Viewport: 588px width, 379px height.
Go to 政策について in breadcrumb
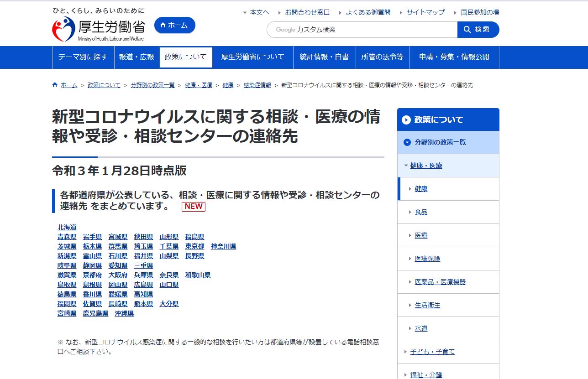pyautogui.click(x=104, y=85)
